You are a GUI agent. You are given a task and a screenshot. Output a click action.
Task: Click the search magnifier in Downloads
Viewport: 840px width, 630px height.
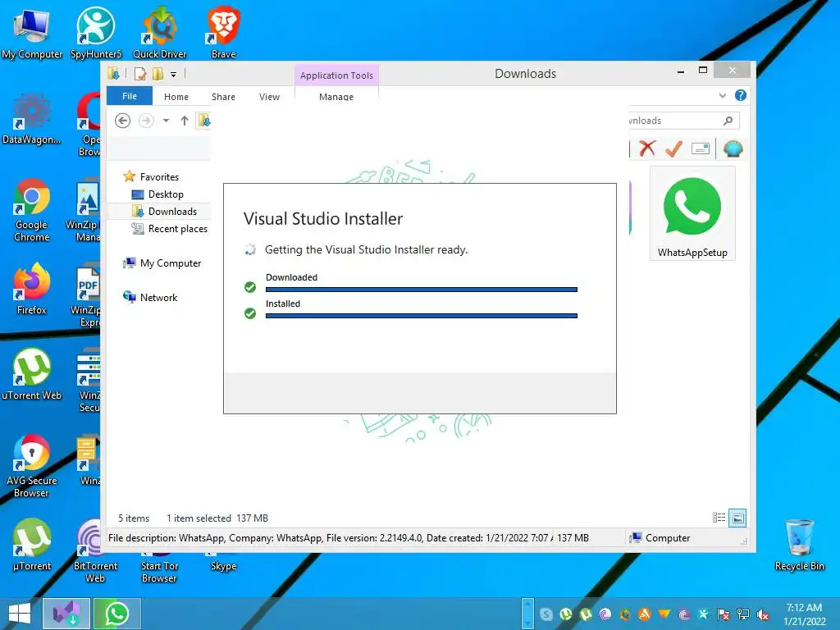(x=728, y=121)
